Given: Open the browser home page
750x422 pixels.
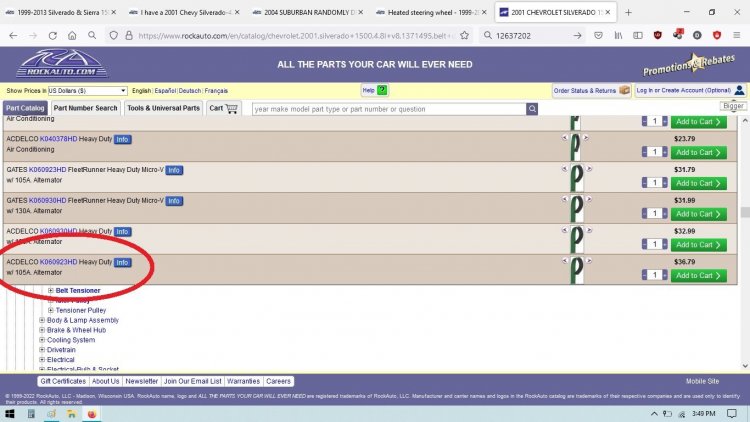Looking at the screenshot, I should point(72,35).
